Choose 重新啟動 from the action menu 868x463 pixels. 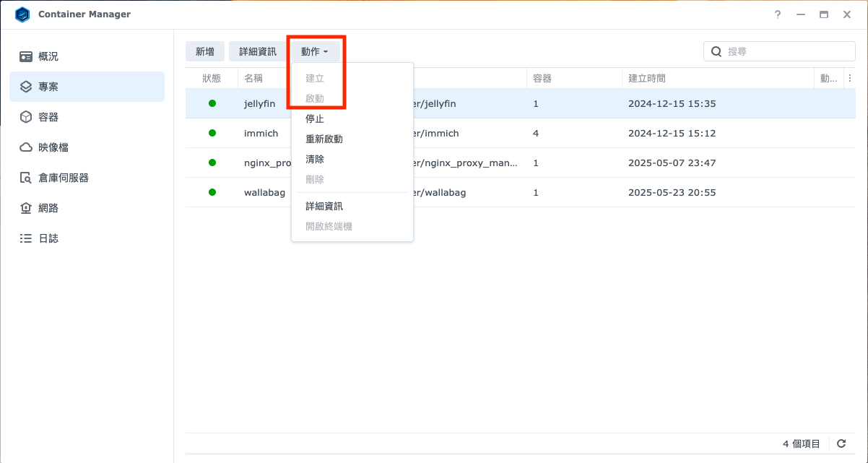point(324,139)
